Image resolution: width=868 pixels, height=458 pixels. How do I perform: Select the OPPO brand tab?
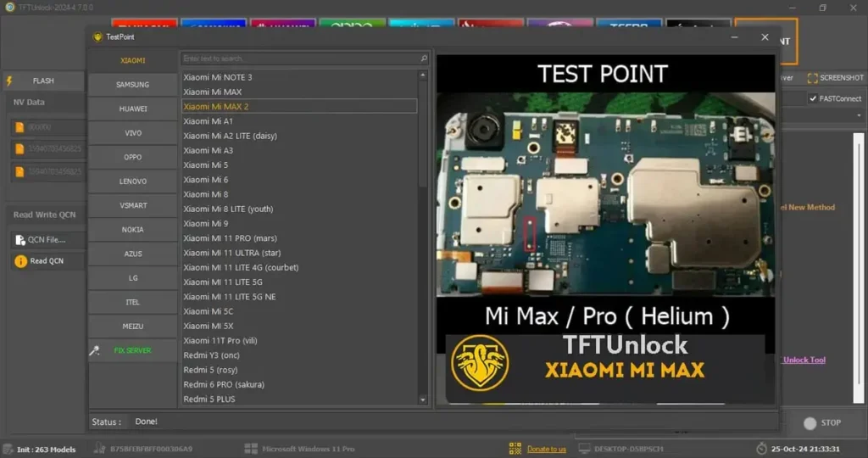click(133, 157)
